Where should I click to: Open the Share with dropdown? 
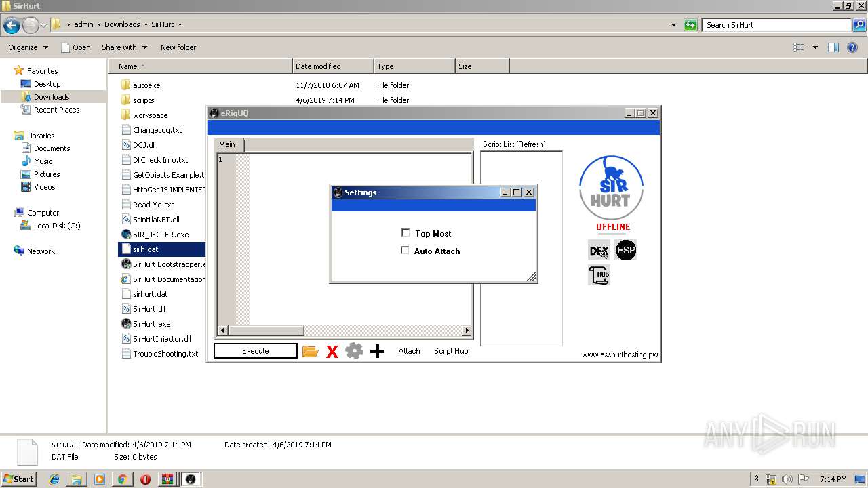(124, 47)
